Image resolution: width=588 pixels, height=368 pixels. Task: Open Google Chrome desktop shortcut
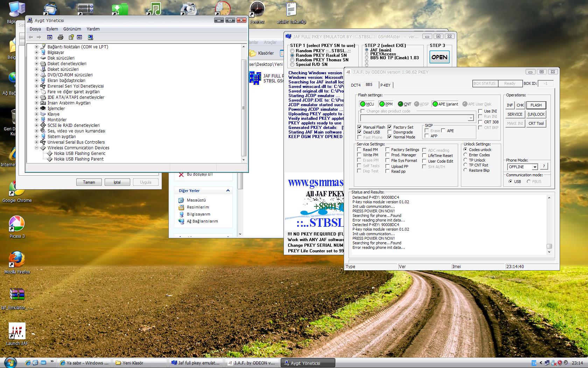(17, 191)
